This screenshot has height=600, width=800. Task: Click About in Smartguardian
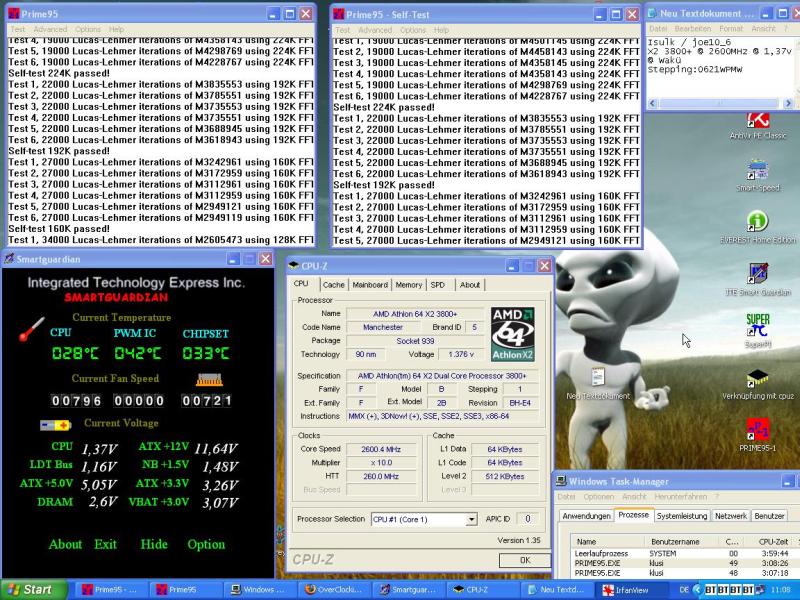click(65, 544)
